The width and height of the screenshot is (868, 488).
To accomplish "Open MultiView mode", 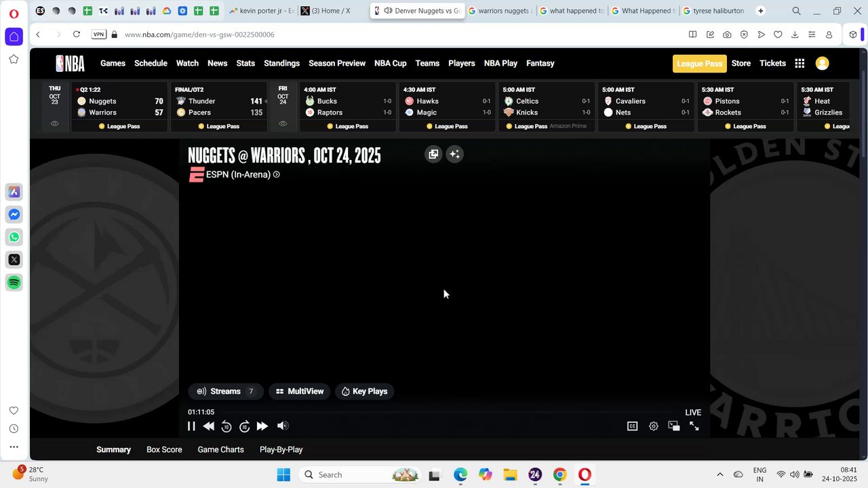I will (299, 391).
